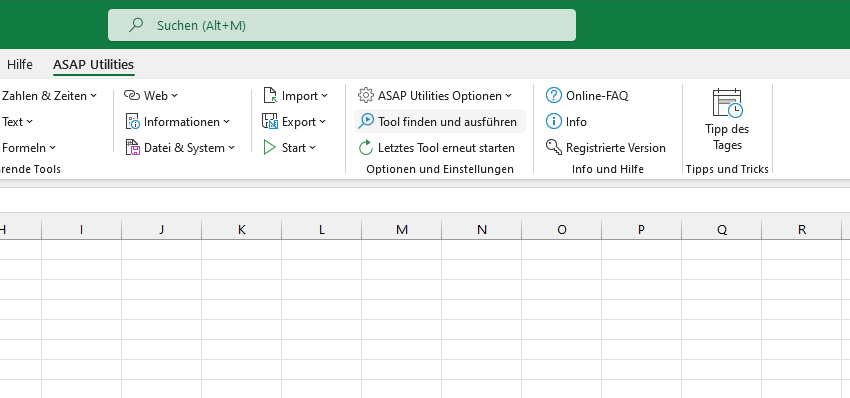The height and width of the screenshot is (398, 850).
Task: Expand the Start dropdown arrow
Action: click(313, 147)
